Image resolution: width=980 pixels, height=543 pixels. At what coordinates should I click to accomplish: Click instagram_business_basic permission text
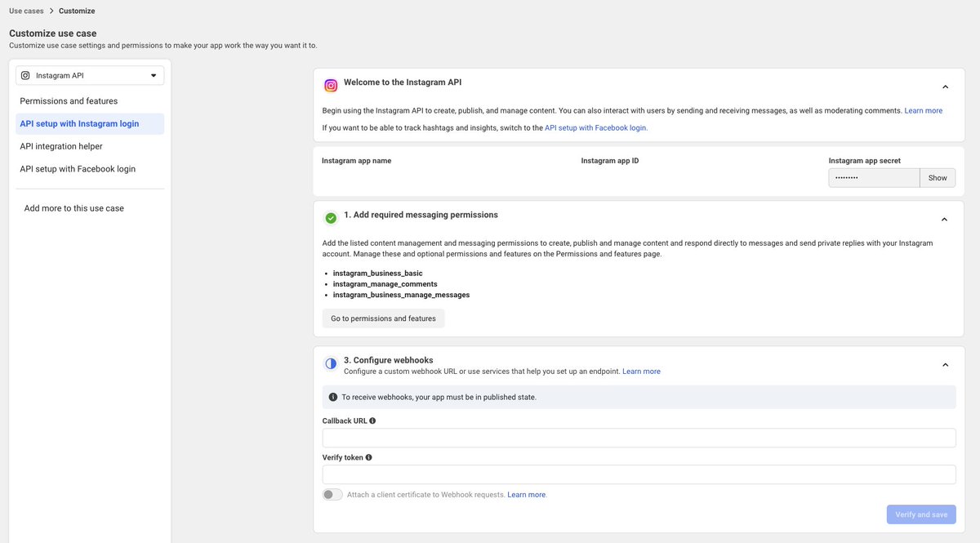click(377, 274)
